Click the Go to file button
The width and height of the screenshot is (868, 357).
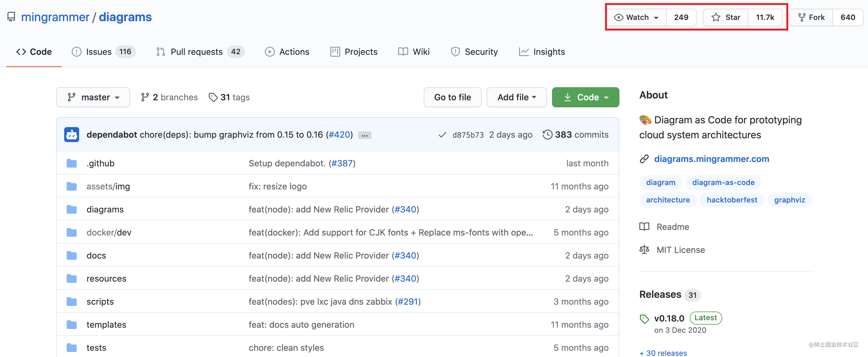[x=452, y=97]
